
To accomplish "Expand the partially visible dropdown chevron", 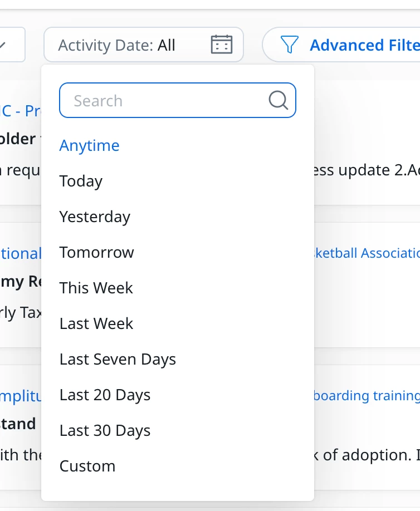I will [3, 45].
